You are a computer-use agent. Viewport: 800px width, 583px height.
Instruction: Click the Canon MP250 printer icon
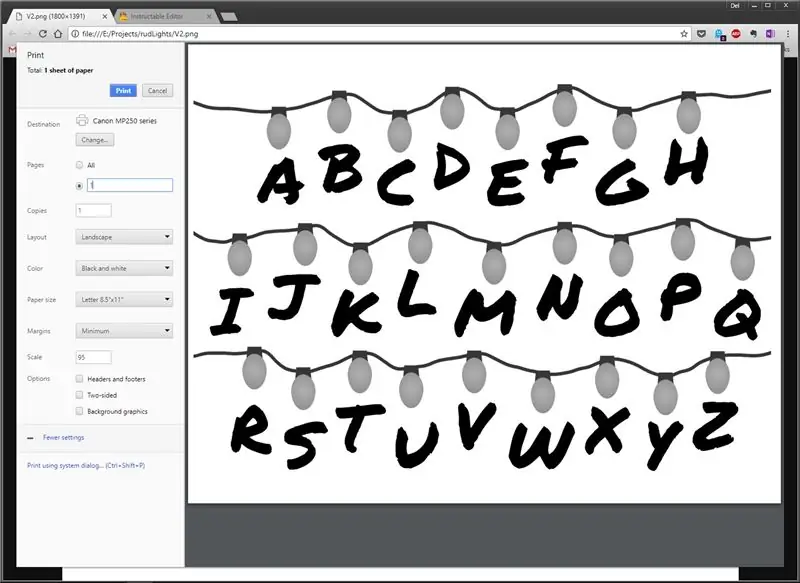coord(82,120)
